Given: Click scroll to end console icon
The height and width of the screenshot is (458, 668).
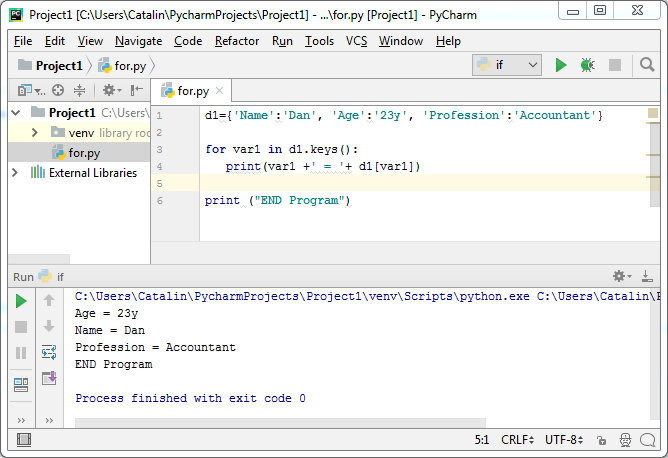Looking at the screenshot, I should point(49,378).
